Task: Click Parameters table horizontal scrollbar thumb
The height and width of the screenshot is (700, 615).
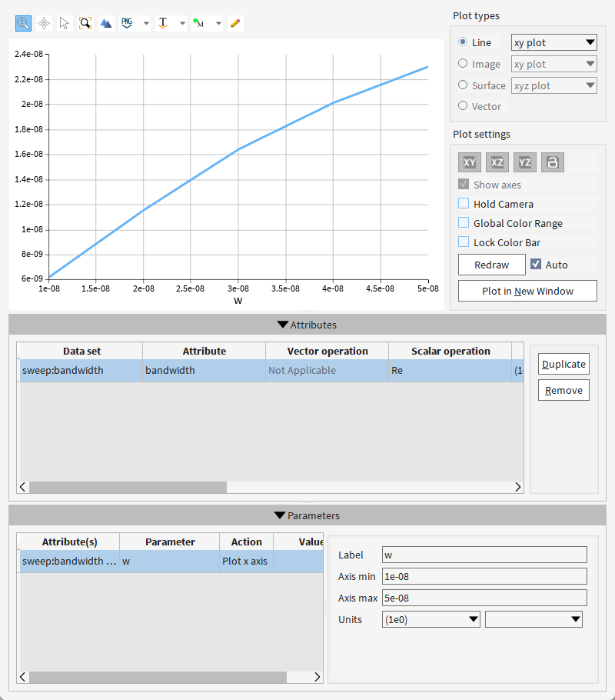Action: pos(158,677)
